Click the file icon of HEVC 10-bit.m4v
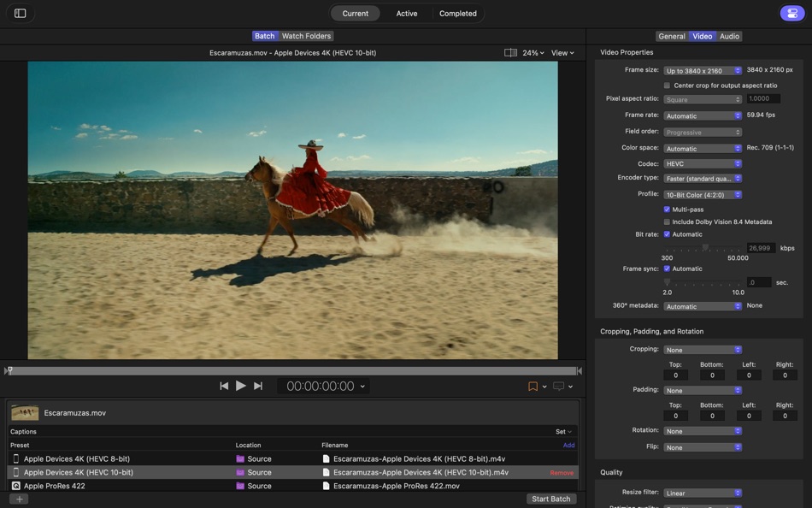The height and width of the screenshot is (508, 812). (x=326, y=472)
